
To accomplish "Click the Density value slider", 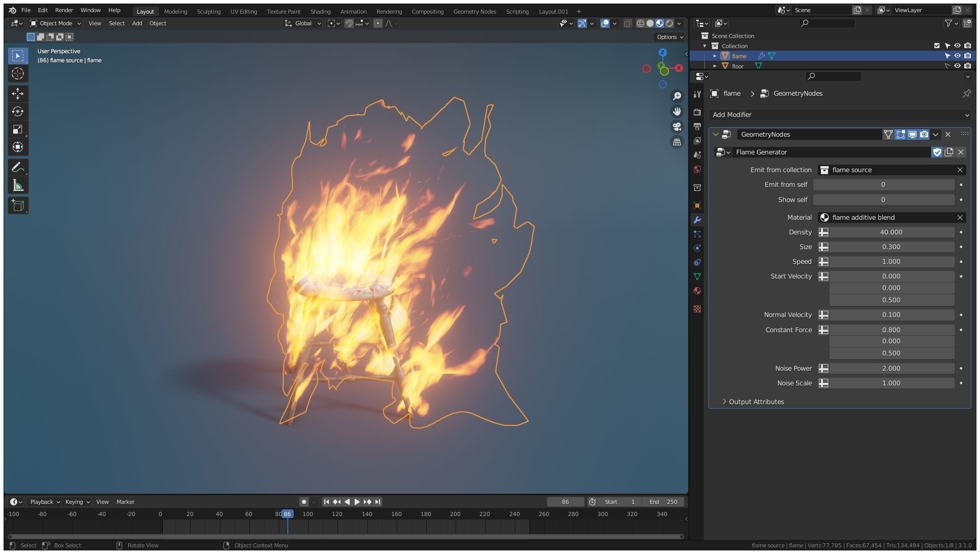I will click(891, 232).
